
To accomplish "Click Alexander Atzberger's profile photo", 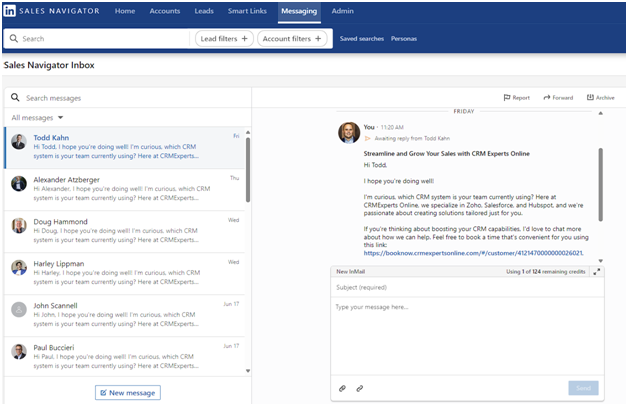I will coord(19,184).
